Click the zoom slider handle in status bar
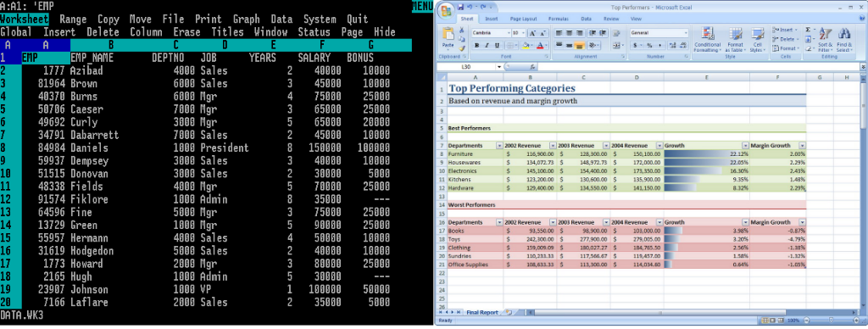The image size is (868, 329). (831, 321)
